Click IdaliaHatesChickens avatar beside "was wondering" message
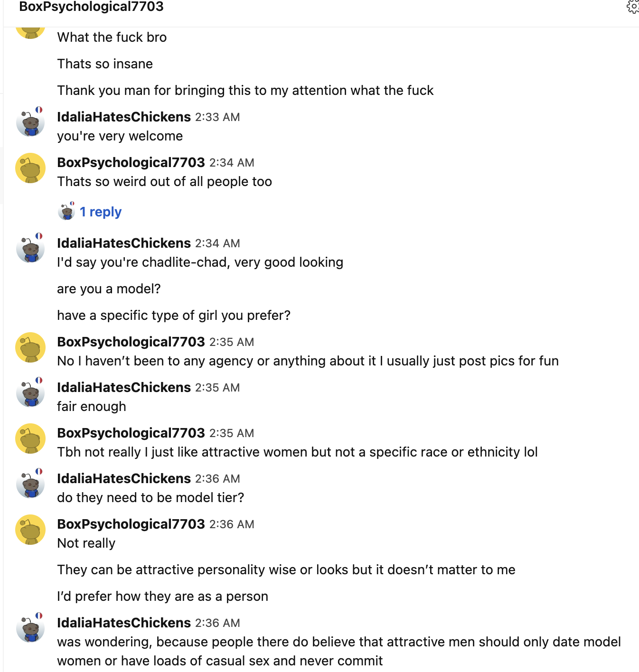The height and width of the screenshot is (672, 639). point(30,628)
